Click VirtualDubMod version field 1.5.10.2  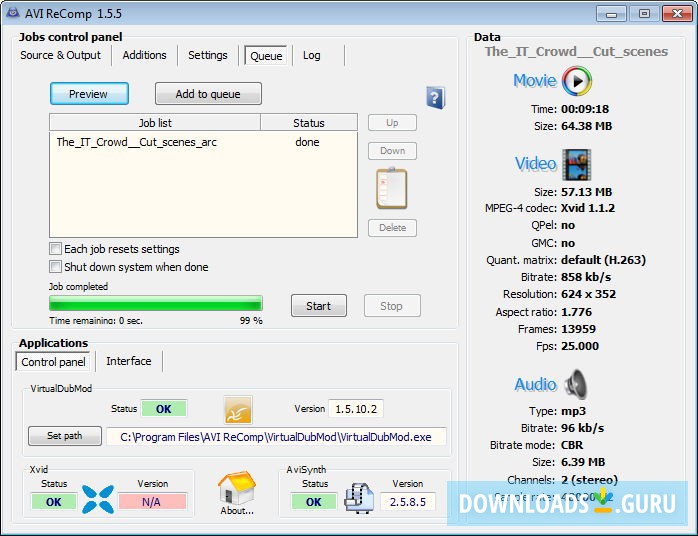(x=356, y=409)
